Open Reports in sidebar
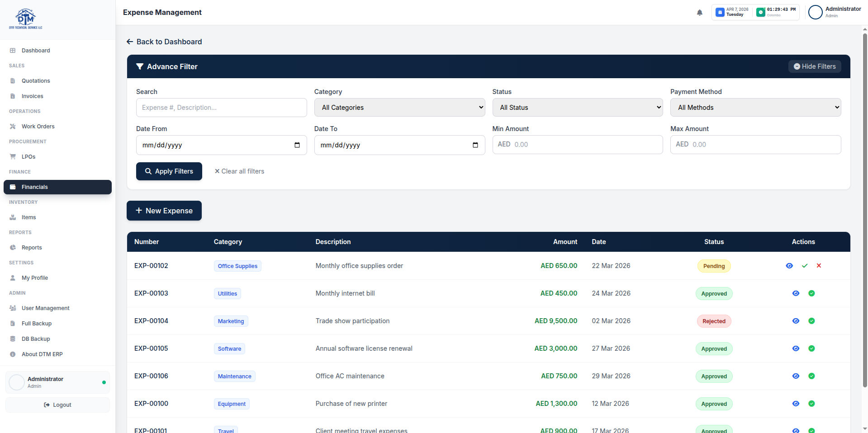The width and height of the screenshot is (868, 433). pyautogui.click(x=57, y=248)
